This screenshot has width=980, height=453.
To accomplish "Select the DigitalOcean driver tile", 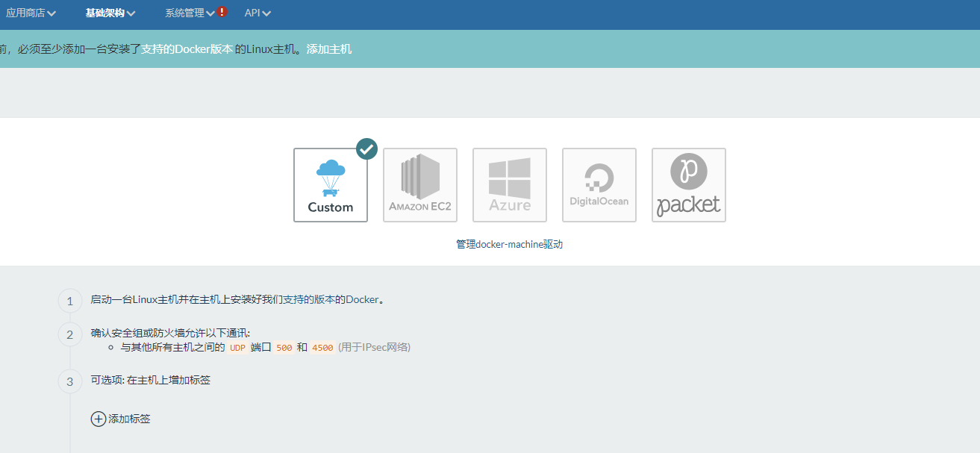I will pos(599,185).
